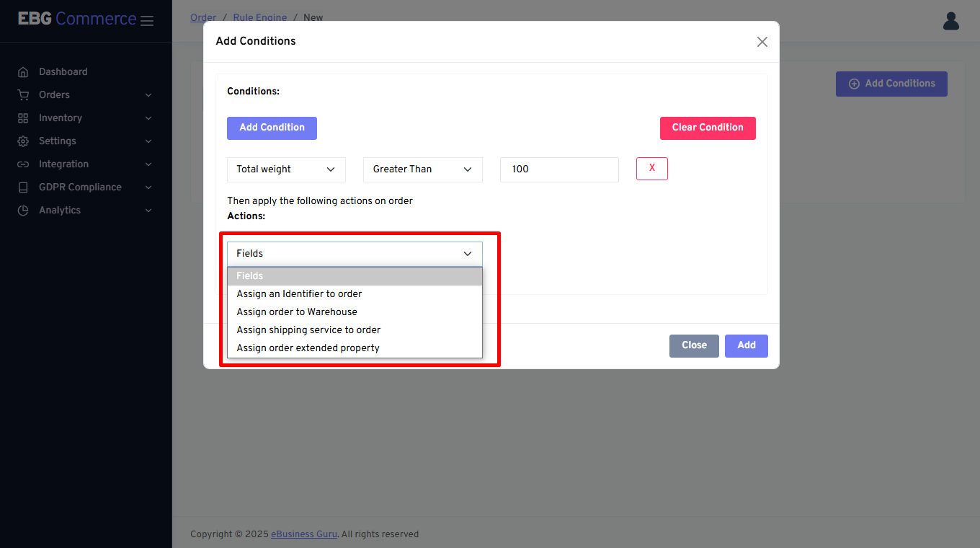Image resolution: width=980 pixels, height=548 pixels.
Task: Click the Inventory grid icon
Action: 23,118
